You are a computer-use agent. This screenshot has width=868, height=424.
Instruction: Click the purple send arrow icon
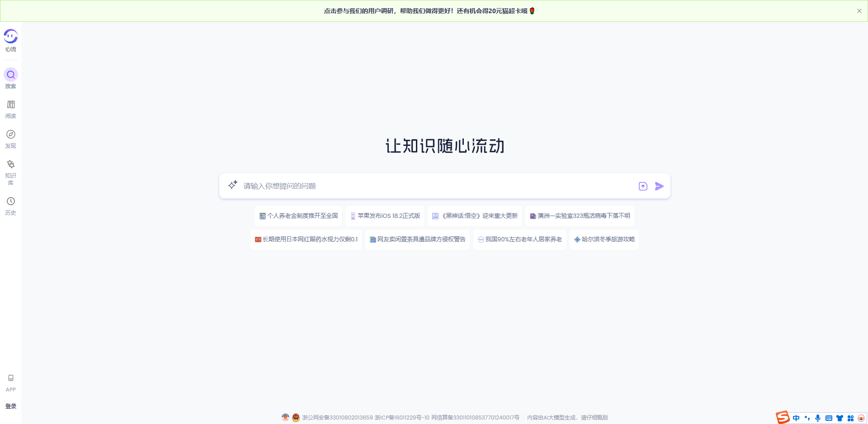click(x=659, y=186)
